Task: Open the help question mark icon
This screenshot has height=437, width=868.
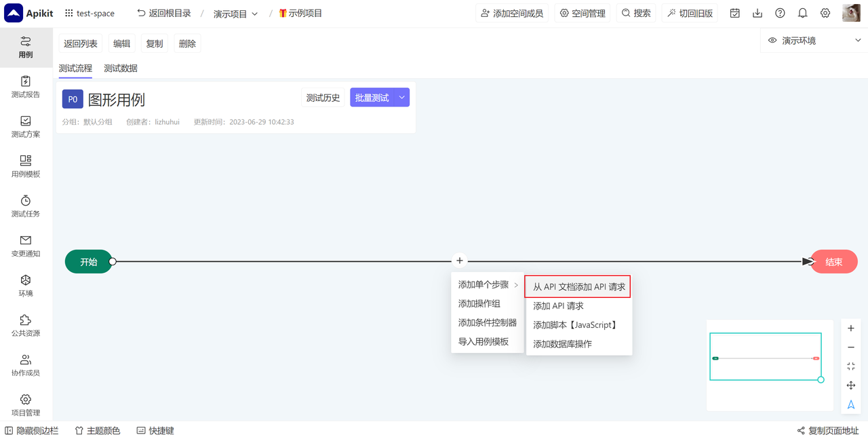Action: [779, 12]
